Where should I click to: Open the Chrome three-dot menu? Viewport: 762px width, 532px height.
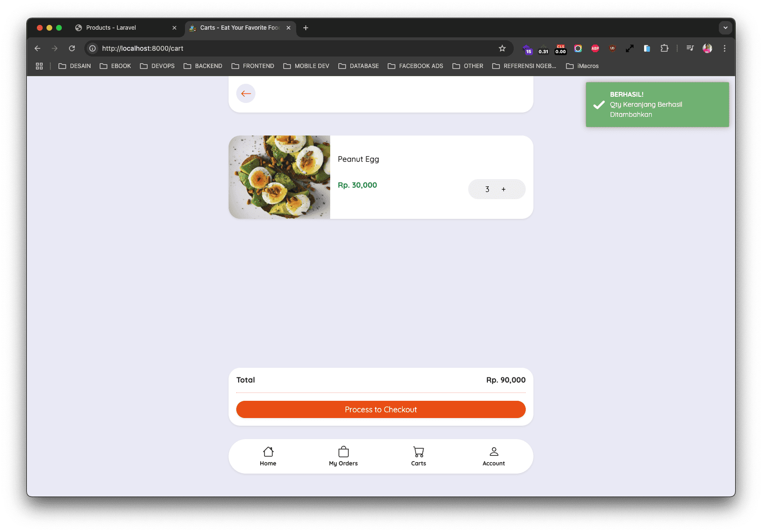[725, 48]
